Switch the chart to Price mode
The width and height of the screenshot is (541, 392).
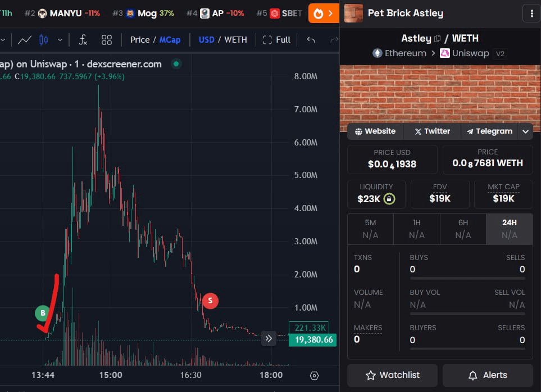[x=140, y=40]
